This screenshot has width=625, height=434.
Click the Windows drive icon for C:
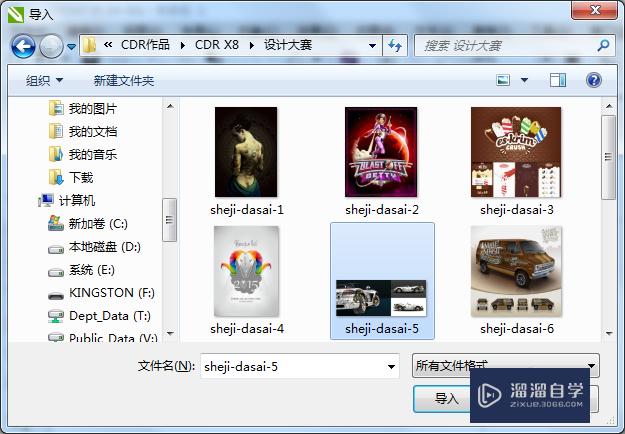coord(56,223)
